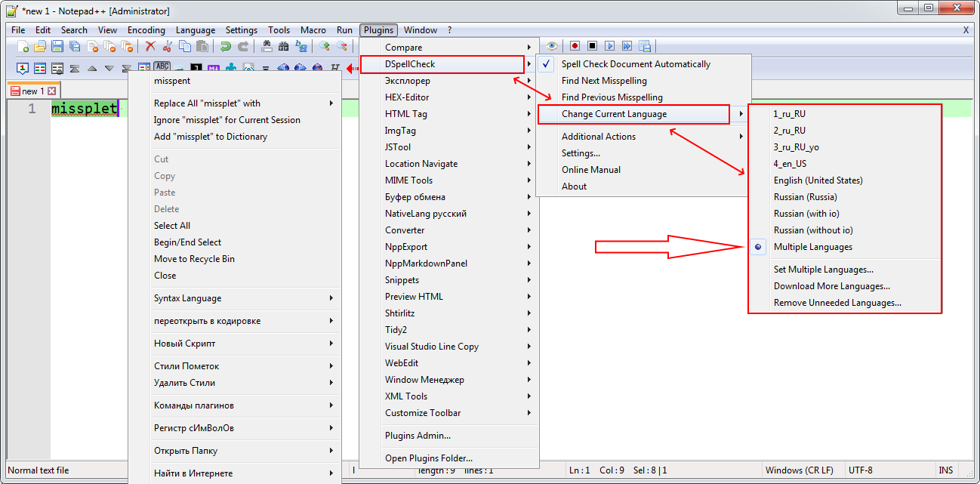
Task: Expand the HEX-Editor submenu
Action: 448,97
